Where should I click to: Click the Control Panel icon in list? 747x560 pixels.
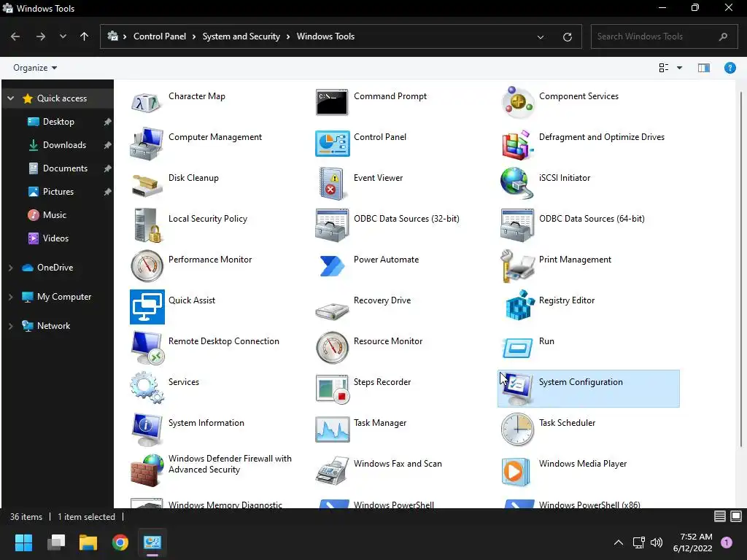(332, 144)
